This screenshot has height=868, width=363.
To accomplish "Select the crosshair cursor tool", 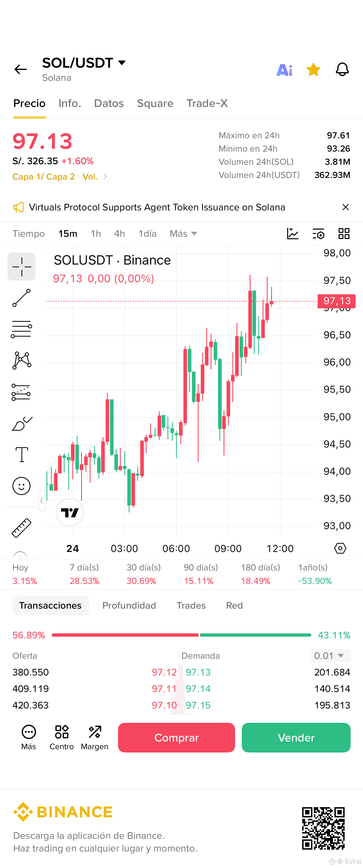I will coord(21,267).
